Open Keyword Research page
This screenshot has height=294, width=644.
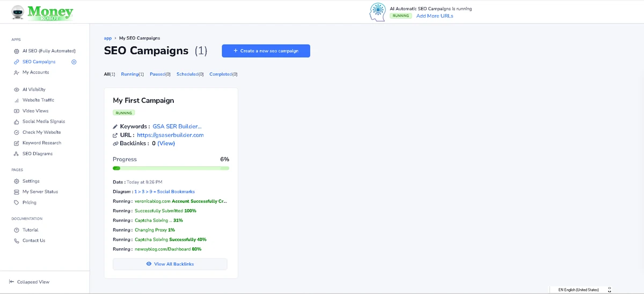click(x=42, y=143)
